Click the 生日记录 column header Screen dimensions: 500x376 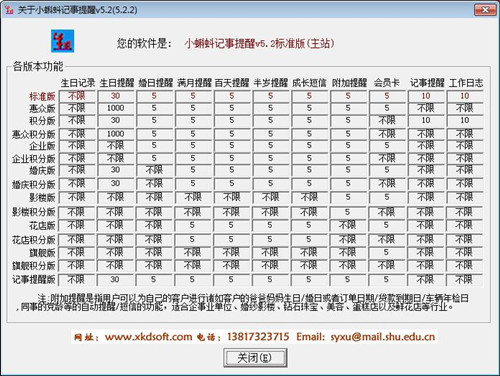[78, 83]
